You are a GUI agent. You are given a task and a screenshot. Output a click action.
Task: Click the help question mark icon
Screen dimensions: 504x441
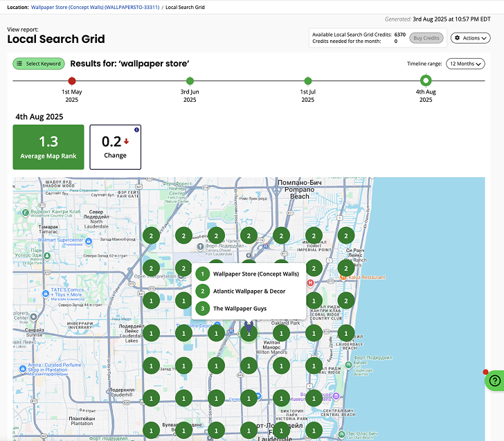pos(494,380)
